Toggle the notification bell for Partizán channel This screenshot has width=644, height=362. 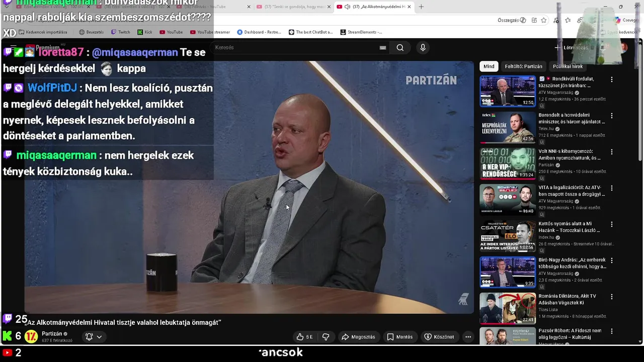(x=89, y=337)
